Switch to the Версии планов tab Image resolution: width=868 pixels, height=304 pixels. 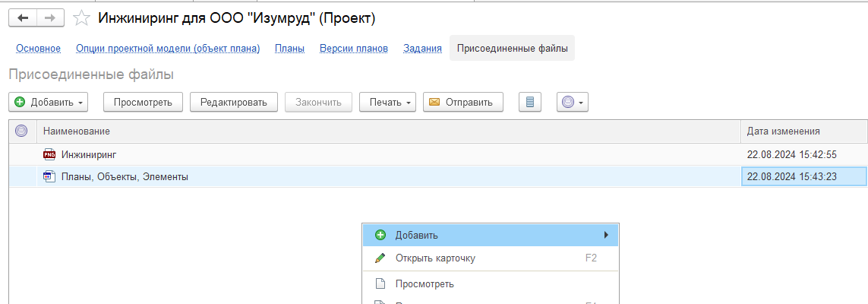(x=353, y=49)
